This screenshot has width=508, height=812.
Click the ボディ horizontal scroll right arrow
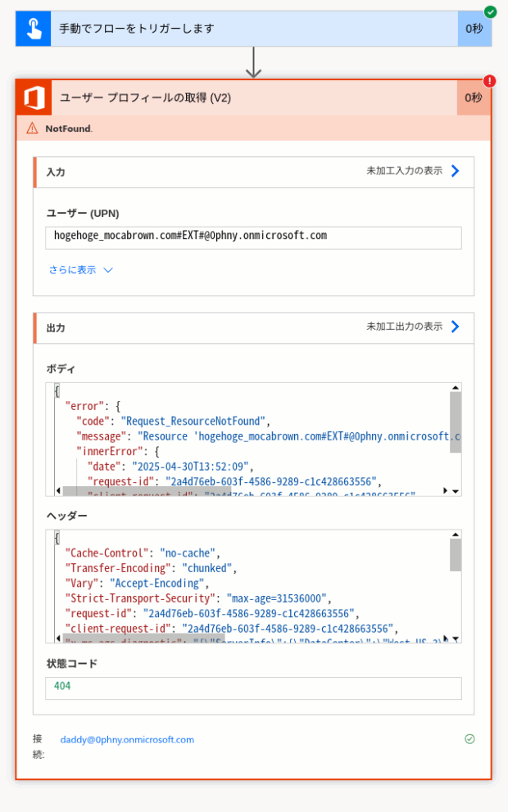445,490
